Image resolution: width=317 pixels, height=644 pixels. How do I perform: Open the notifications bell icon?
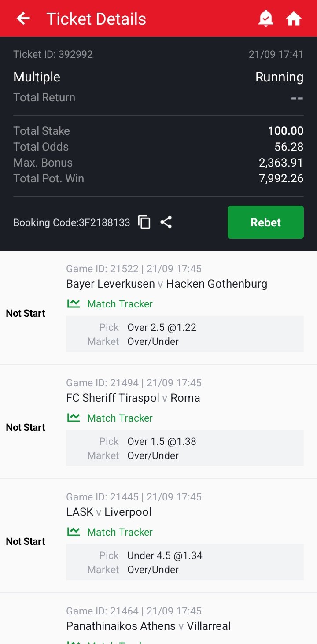click(266, 19)
